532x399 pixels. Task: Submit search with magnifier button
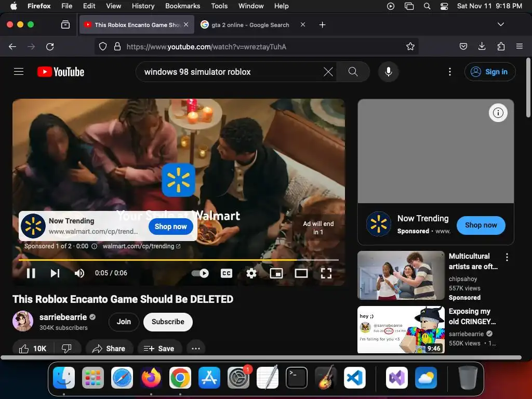pos(353,72)
